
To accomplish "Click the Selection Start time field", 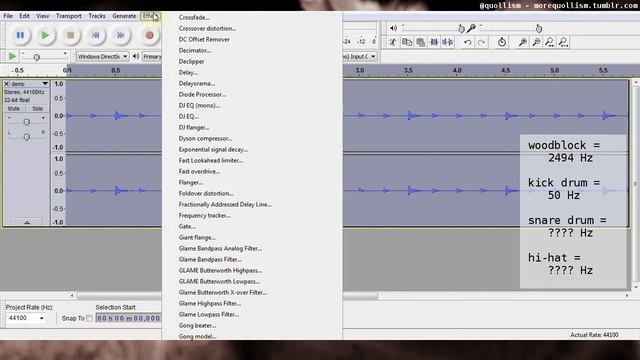I will 128,318.
